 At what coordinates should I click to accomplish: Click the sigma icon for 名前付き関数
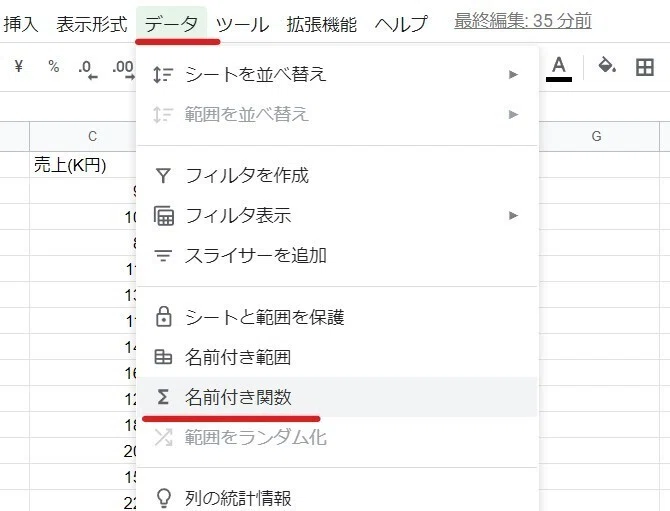click(163, 397)
